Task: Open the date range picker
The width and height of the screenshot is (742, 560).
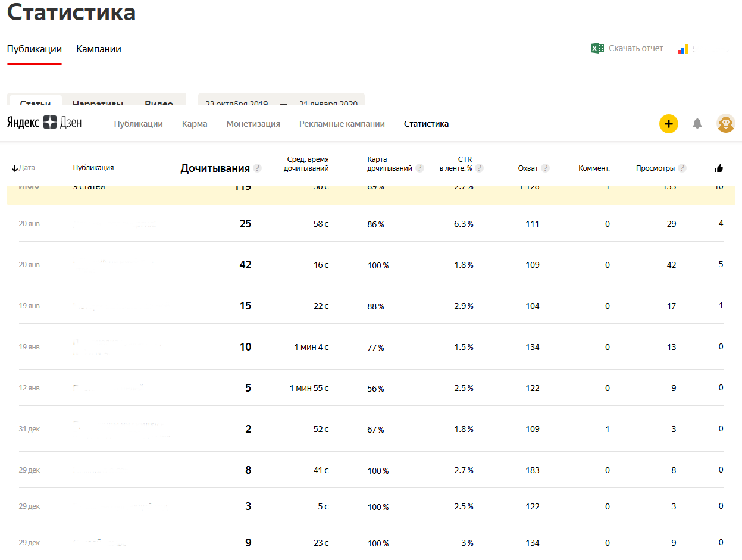Action: (x=281, y=102)
